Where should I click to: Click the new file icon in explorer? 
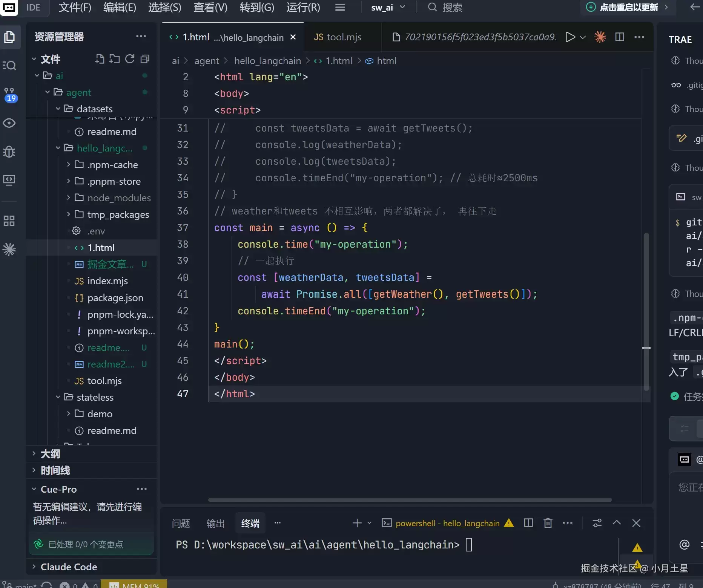(x=100, y=59)
